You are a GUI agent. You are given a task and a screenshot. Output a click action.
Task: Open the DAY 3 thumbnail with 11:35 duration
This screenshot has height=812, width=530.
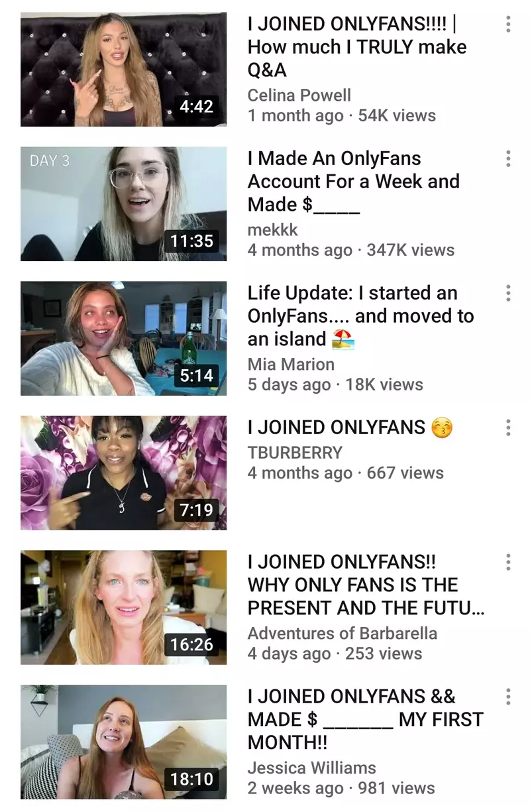coord(124,203)
